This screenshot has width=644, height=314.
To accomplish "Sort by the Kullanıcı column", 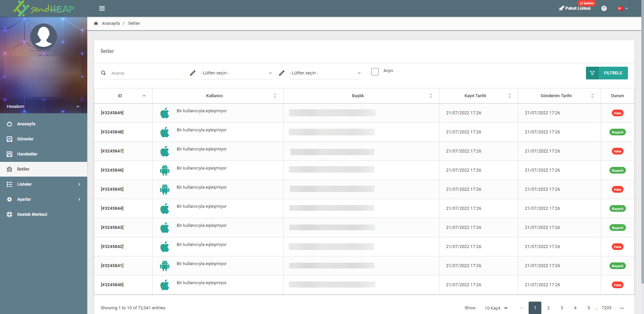I will point(218,96).
